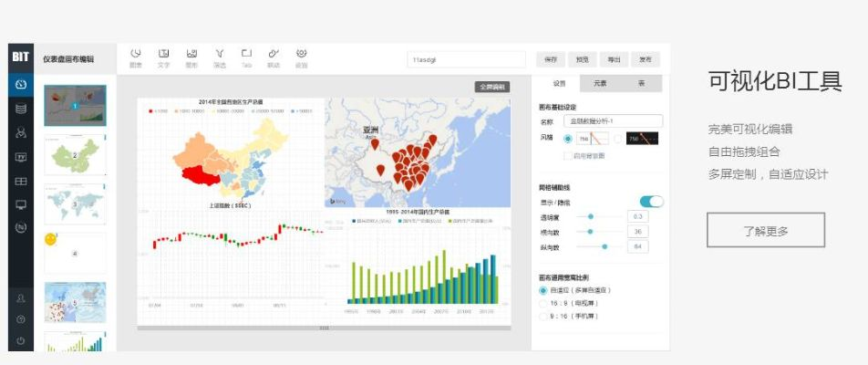Screen dimensions: 868x365
Task: Click the 保存 (save) button
Action: coord(551,59)
